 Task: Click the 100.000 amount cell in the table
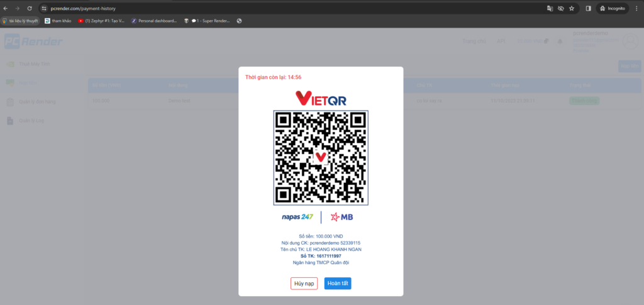click(101, 101)
